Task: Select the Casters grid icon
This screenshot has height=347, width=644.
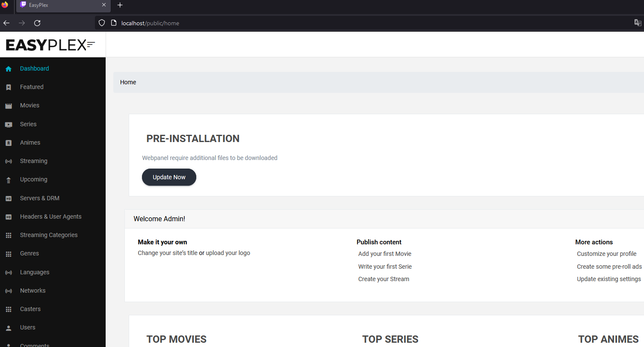Action: click(x=9, y=309)
